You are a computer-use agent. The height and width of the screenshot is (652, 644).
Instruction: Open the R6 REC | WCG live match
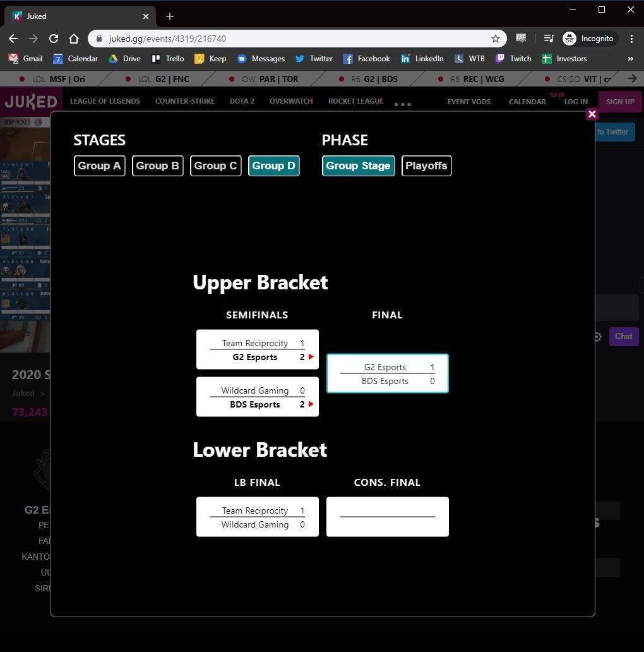472,79
